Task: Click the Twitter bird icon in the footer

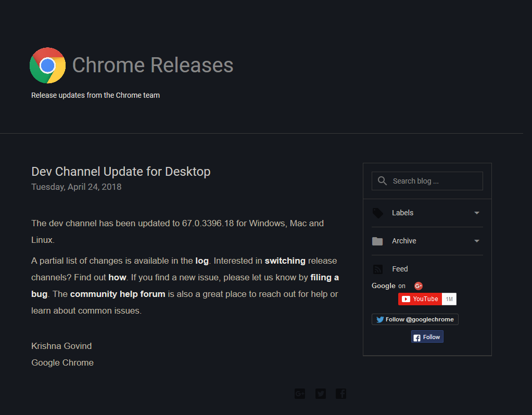Action: pos(320,394)
